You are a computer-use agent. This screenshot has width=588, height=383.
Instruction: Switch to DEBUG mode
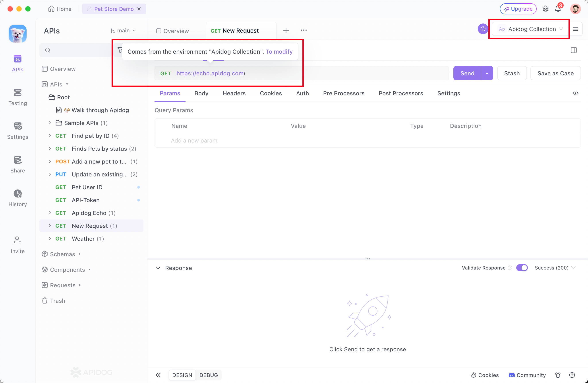click(x=209, y=375)
